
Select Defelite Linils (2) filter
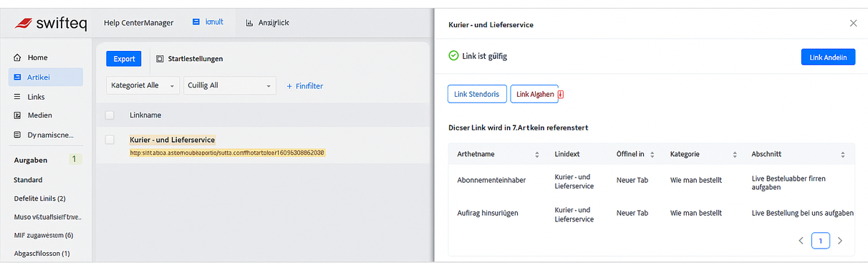point(39,199)
